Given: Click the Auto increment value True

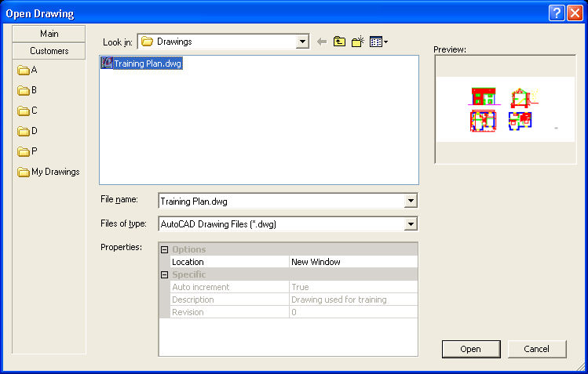Looking at the screenshot, I should coord(353,287).
